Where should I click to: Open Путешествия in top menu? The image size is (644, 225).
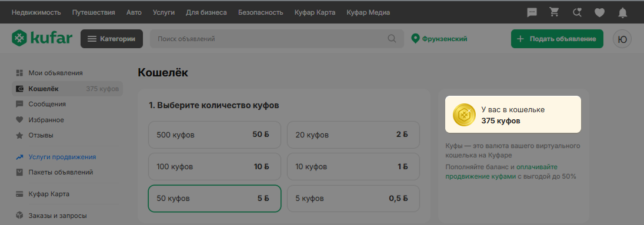point(94,12)
